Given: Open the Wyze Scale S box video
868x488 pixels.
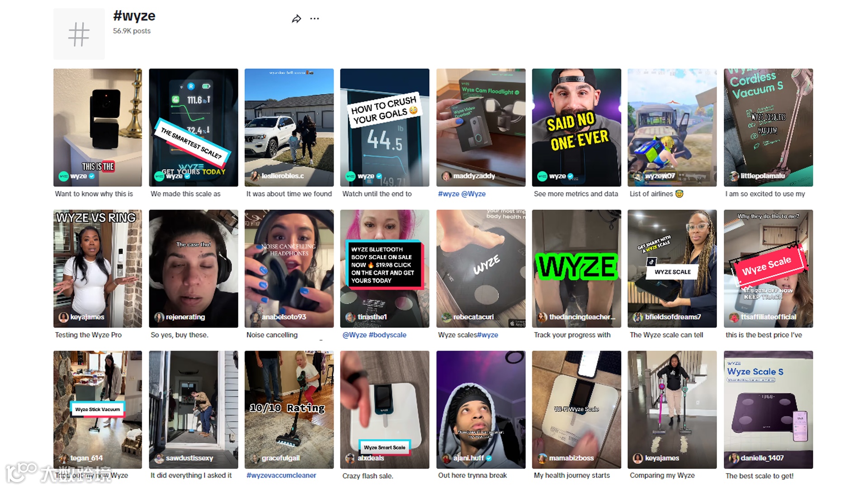Looking at the screenshot, I should [768, 409].
